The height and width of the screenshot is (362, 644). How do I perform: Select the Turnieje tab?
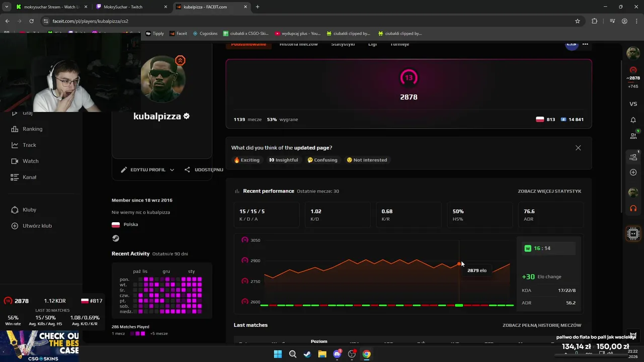coord(399,44)
